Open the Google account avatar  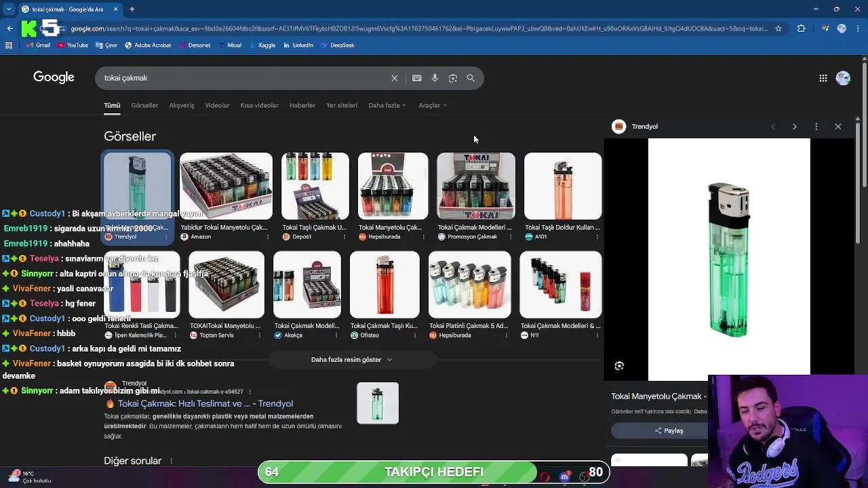843,78
